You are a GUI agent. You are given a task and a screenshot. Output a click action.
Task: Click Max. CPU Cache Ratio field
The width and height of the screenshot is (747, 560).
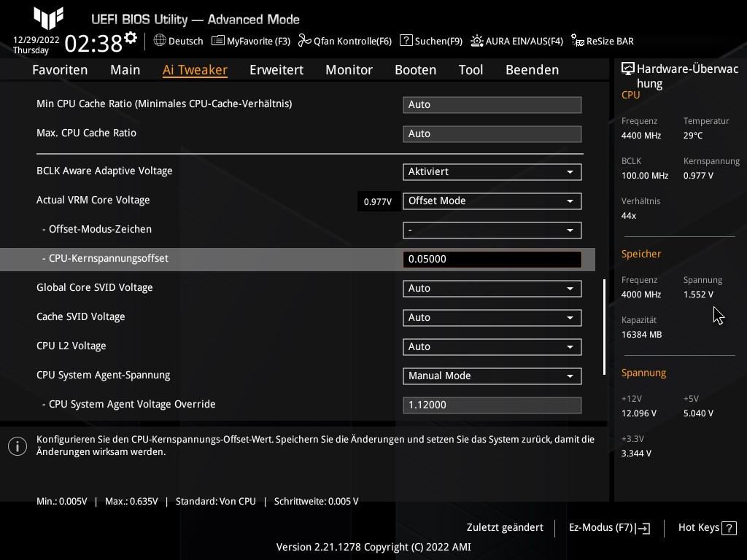point(492,134)
